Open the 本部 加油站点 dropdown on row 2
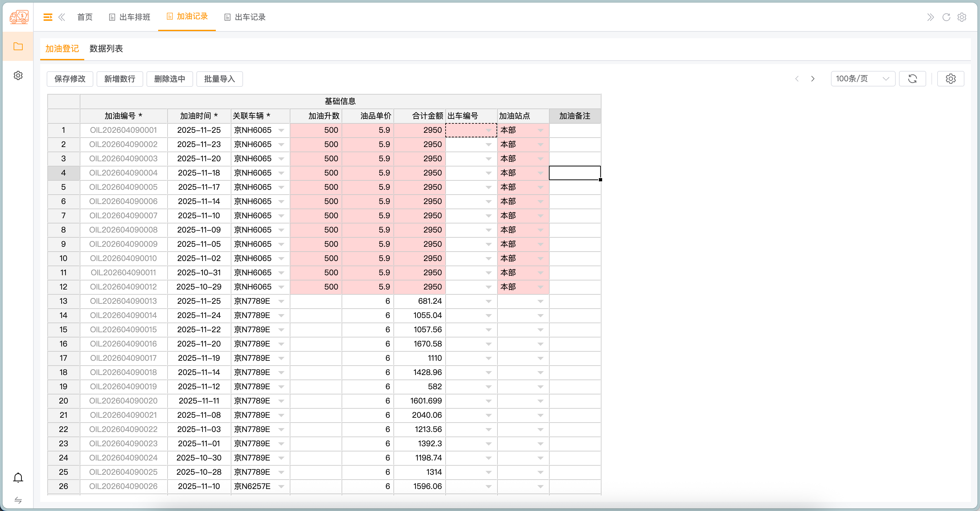This screenshot has width=980, height=511. (x=540, y=144)
